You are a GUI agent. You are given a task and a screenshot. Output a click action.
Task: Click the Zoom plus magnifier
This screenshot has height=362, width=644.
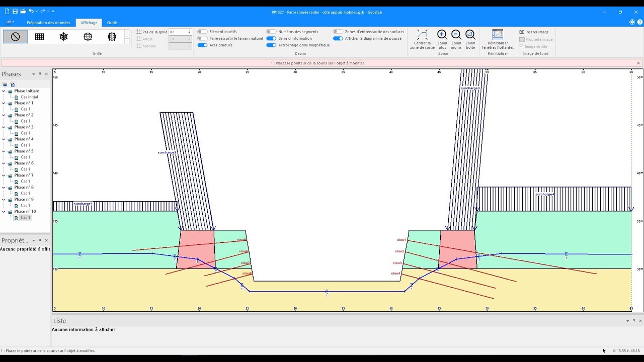point(442,35)
